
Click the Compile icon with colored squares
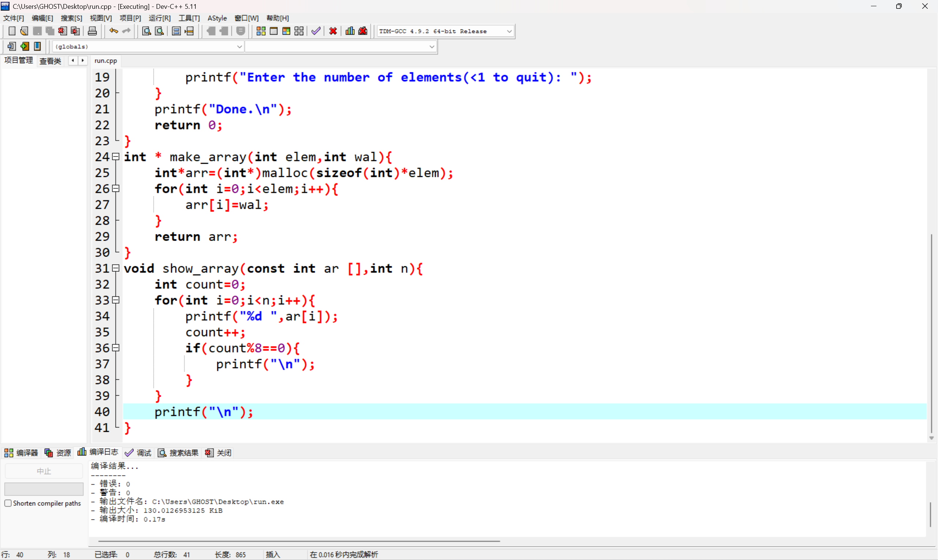261,31
